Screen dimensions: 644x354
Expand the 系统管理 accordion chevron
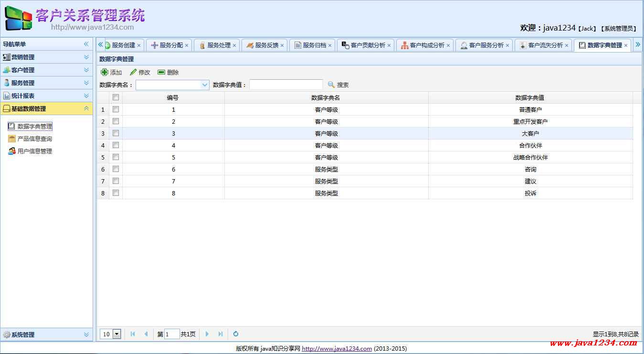(86, 334)
